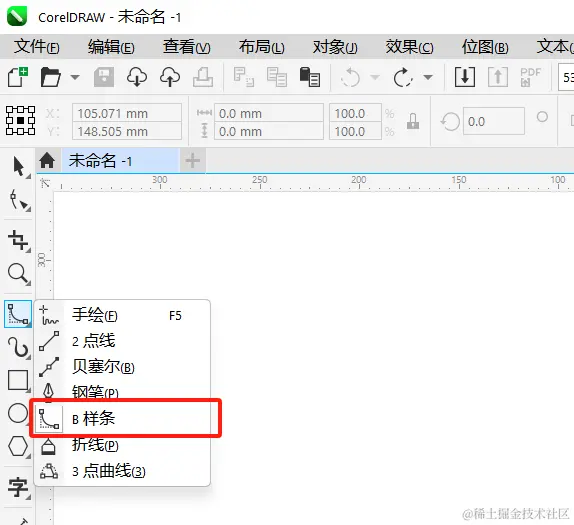
Task: Click the cloud download icon
Action: coord(137,77)
